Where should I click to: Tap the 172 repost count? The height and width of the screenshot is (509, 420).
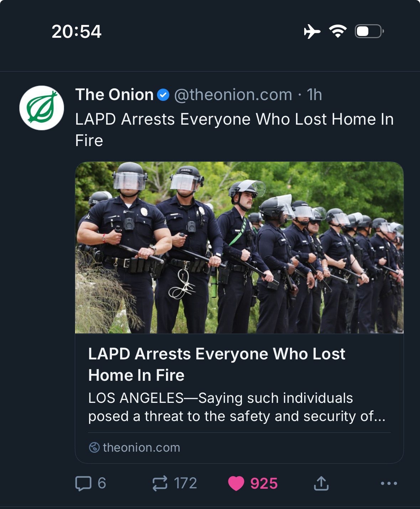click(185, 483)
